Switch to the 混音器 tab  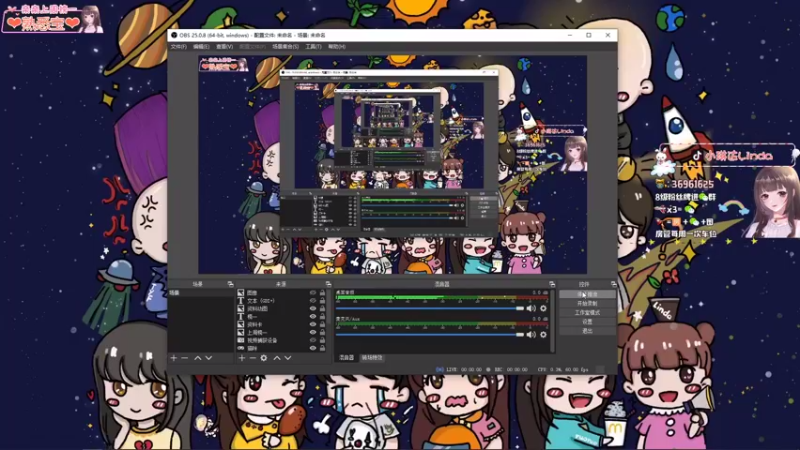tap(346, 358)
